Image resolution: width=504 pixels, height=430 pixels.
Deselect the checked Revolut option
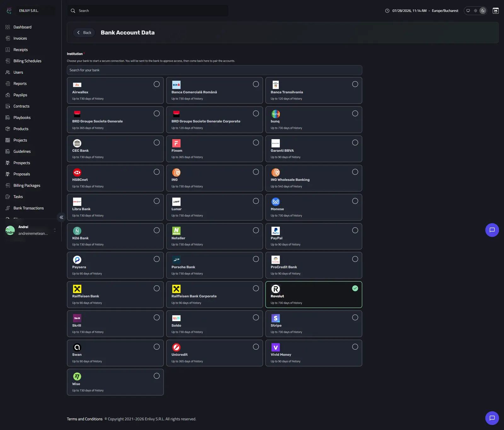pyautogui.click(x=355, y=288)
